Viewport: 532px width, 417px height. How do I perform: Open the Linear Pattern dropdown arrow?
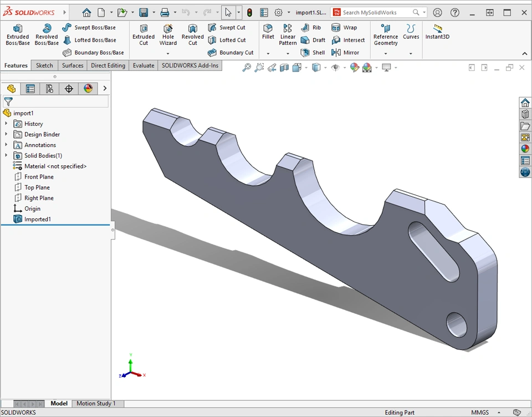[288, 53]
